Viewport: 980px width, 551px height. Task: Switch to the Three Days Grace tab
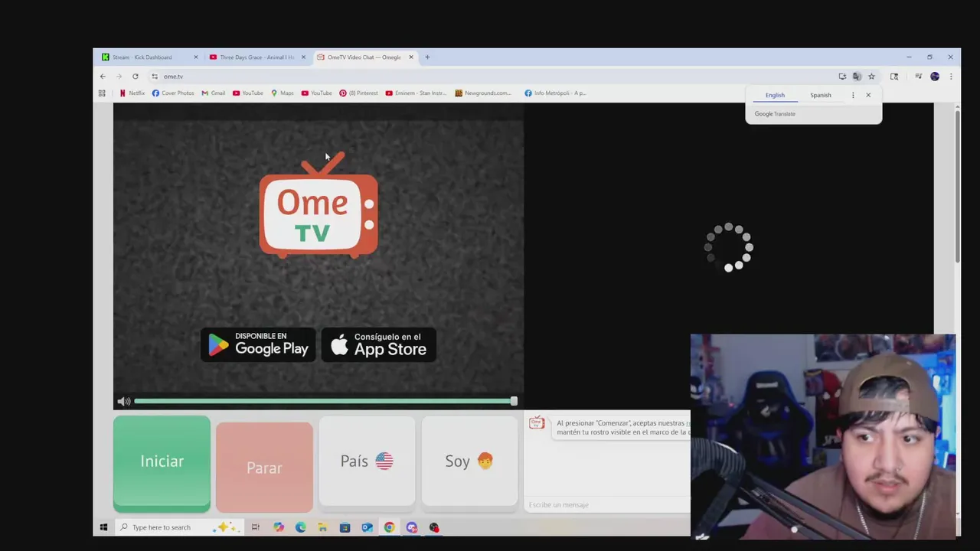click(x=256, y=57)
